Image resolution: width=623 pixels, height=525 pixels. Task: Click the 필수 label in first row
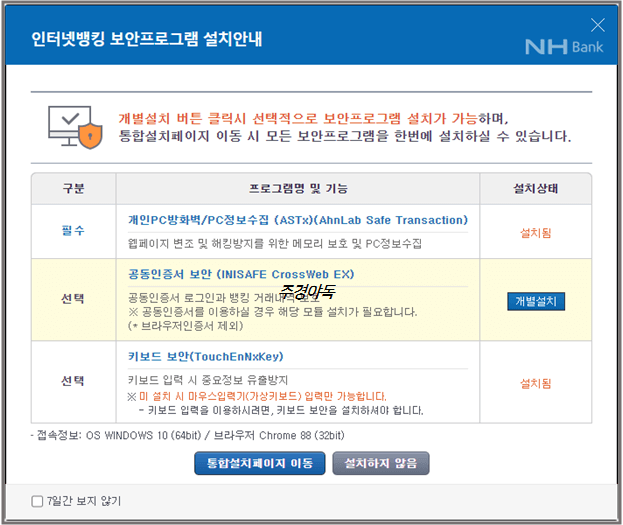(x=74, y=231)
